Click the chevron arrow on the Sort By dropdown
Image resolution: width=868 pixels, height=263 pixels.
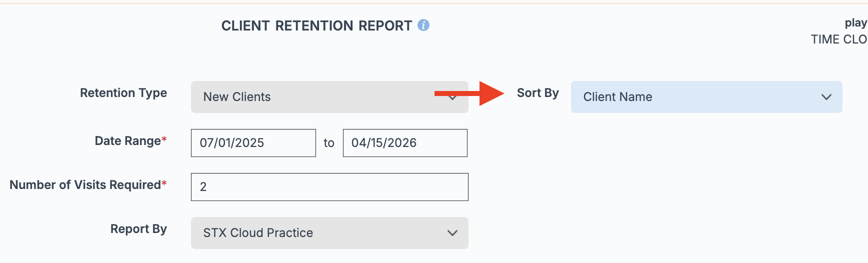[826, 97]
